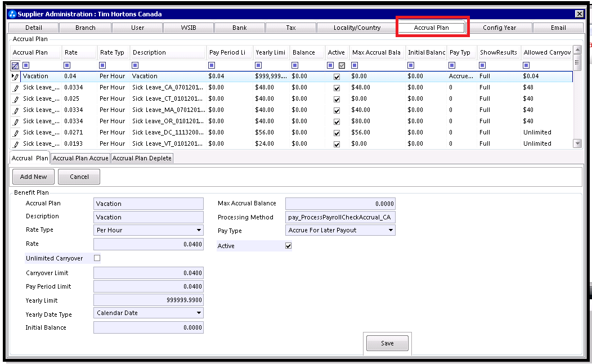Click the edit pencil icon on the Vacation row
Image resolution: width=592 pixels, height=364 pixels.
tap(16, 77)
